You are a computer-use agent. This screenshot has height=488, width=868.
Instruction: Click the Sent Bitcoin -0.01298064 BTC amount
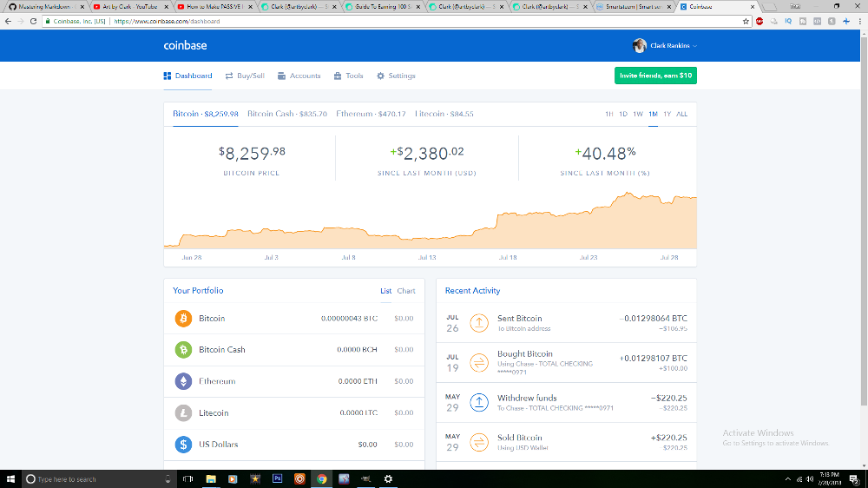(x=654, y=319)
